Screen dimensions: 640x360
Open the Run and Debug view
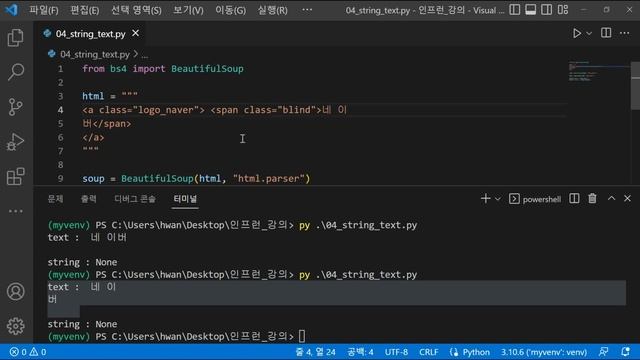[x=16, y=142]
